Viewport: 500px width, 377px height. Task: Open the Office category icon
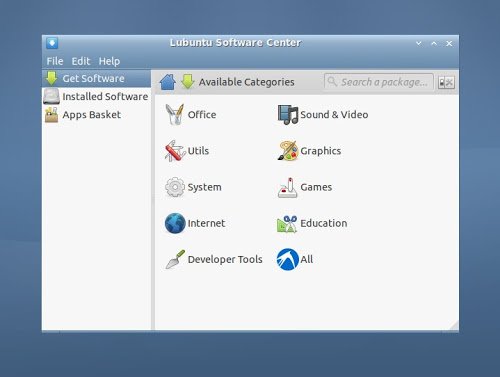(175, 114)
